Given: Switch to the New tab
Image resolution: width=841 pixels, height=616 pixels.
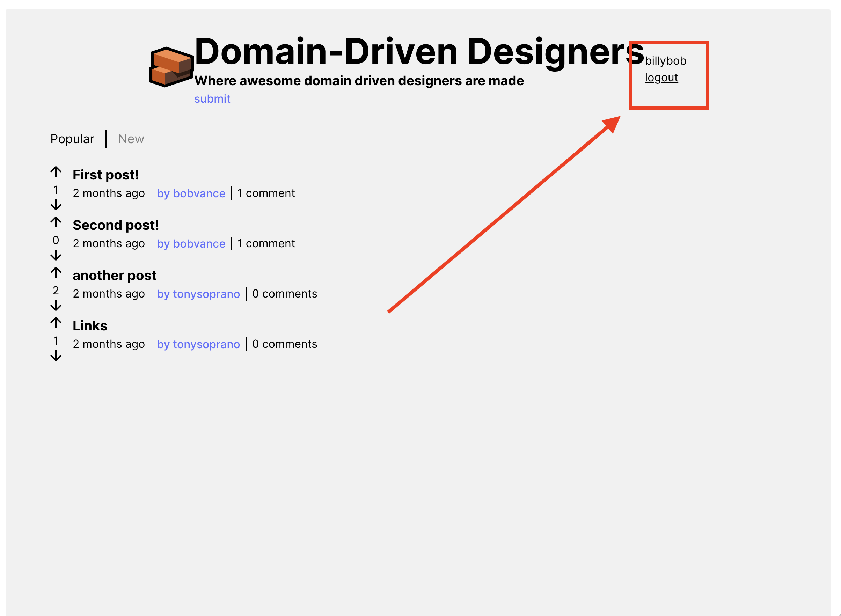Looking at the screenshot, I should 131,139.
